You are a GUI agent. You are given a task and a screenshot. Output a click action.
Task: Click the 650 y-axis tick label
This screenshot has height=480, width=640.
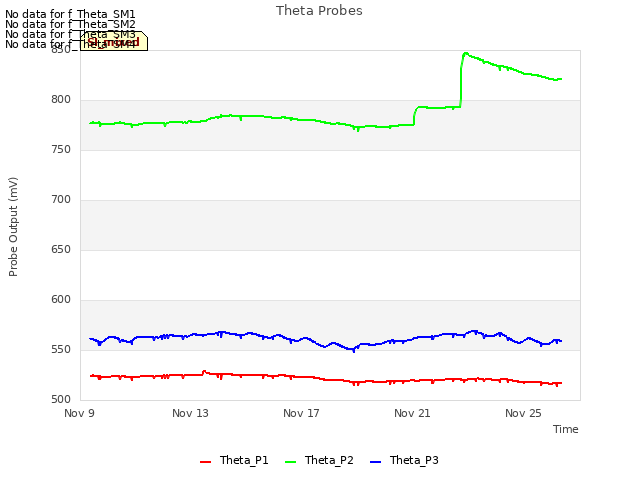pos(61,250)
